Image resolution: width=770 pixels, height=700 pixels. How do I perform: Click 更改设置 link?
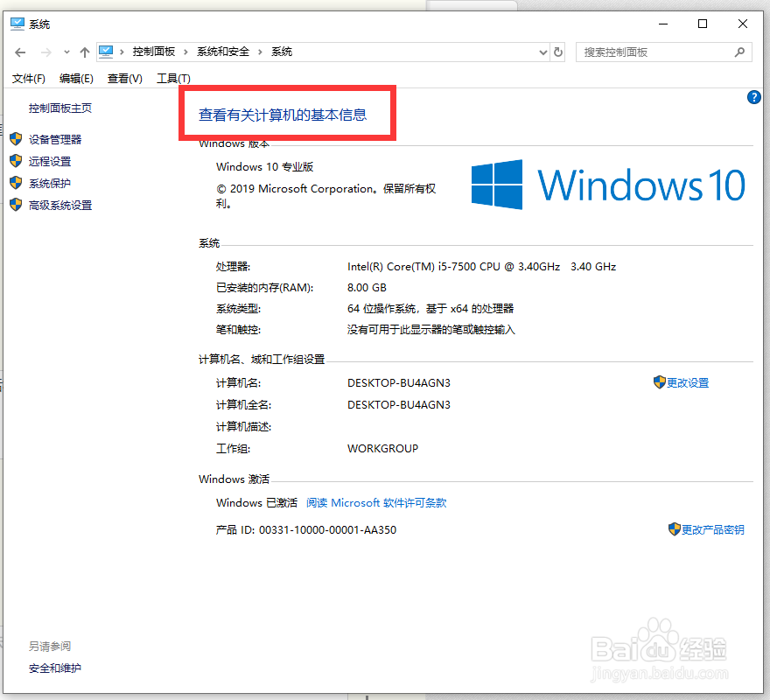coord(688,382)
